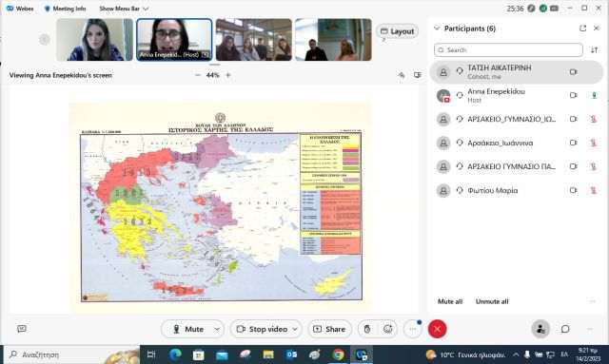Stop your video camera
This screenshot has width=609, height=364.
[263, 329]
